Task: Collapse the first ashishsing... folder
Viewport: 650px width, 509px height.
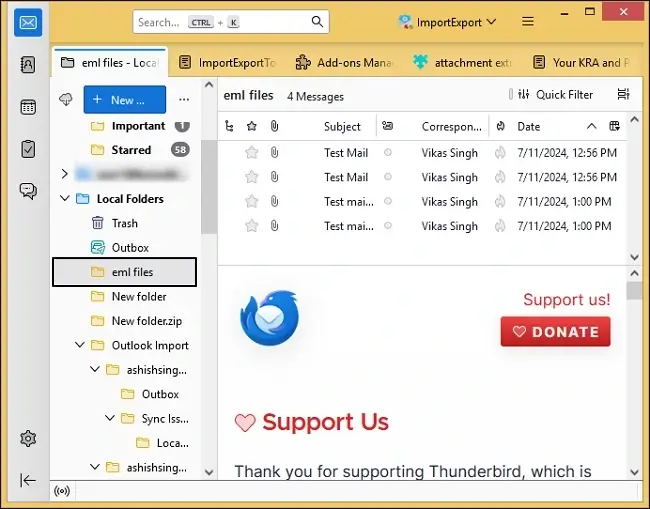Action: point(95,369)
